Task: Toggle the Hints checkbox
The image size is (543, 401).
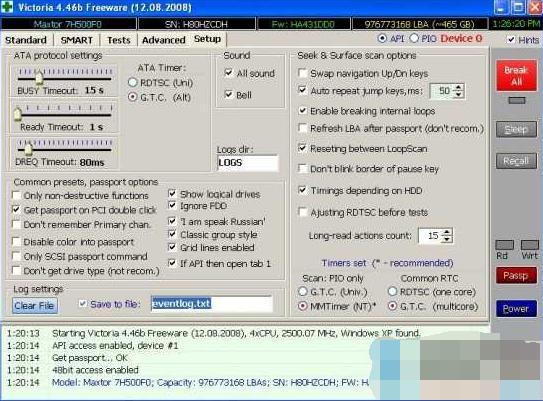Action: coord(511,39)
